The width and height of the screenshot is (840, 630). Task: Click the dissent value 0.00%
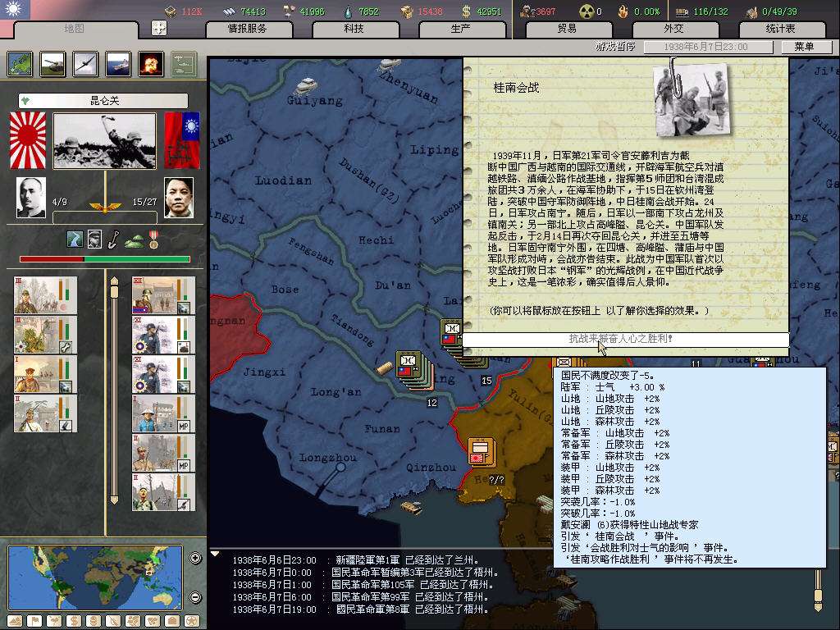tap(646, 11)
